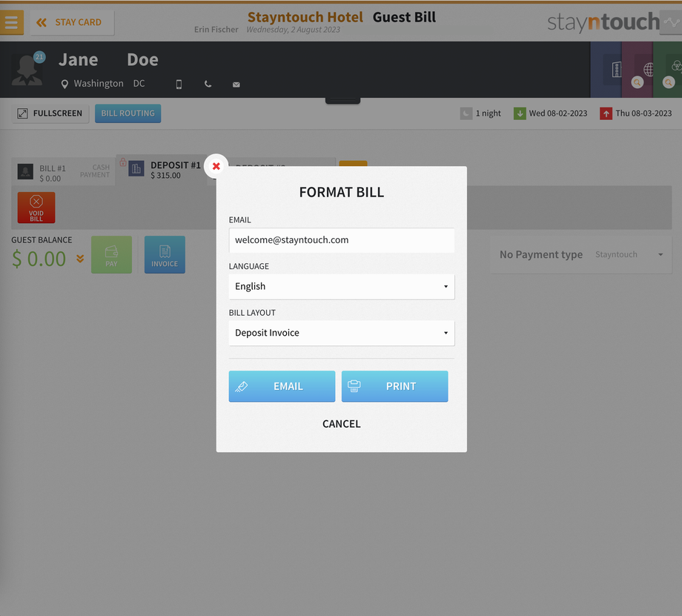682x616 pixels.
Task: Open the hamburger main menu
Action: 11,22
